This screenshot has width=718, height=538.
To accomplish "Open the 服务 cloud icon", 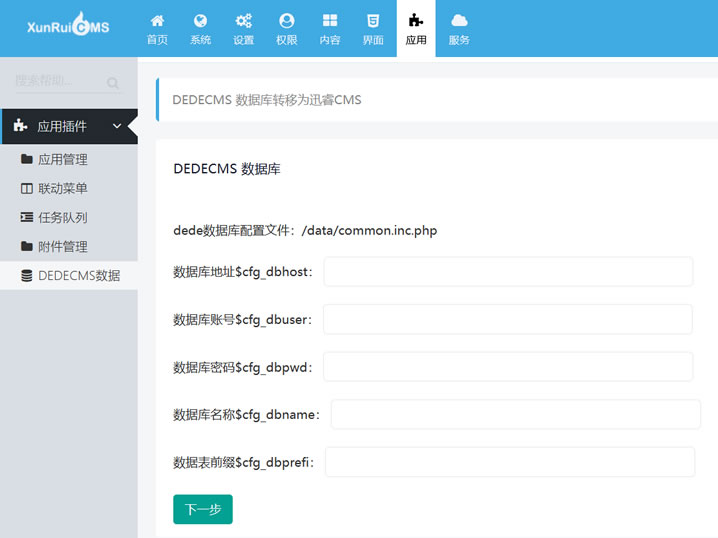I will [x=459, y=21].
